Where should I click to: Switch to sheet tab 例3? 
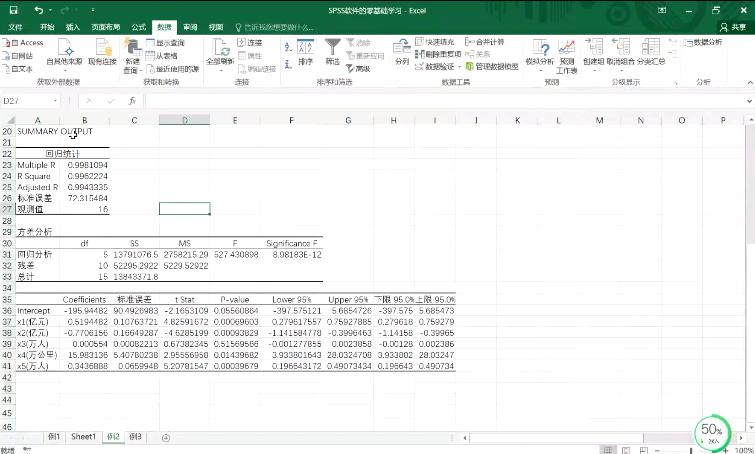point(136,437)
